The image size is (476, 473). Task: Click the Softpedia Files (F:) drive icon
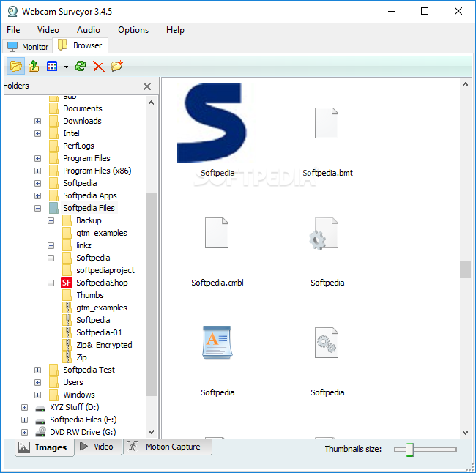(40, 421)
